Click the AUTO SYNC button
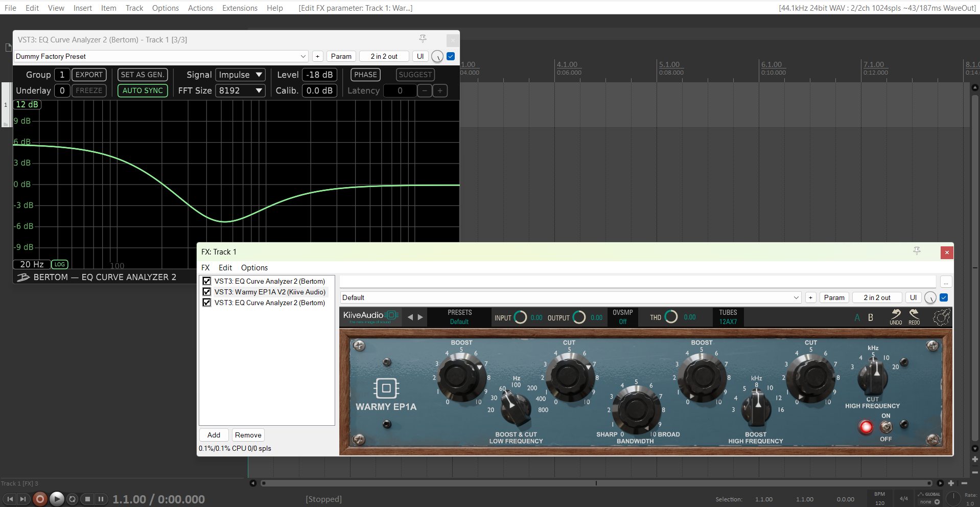Viewport: 980px width, 507px height. point(143,90)
